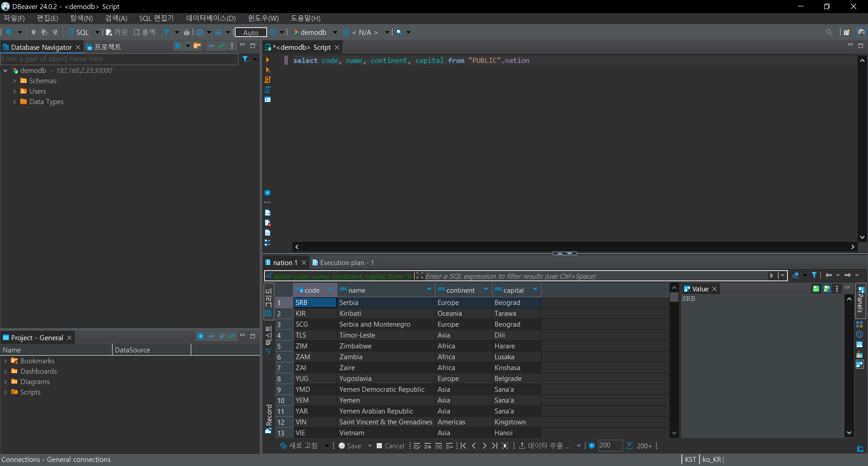Toggle the connection lock icon in toolbar
Viewport: 868px width, 466px height.
tap(187, 32)
